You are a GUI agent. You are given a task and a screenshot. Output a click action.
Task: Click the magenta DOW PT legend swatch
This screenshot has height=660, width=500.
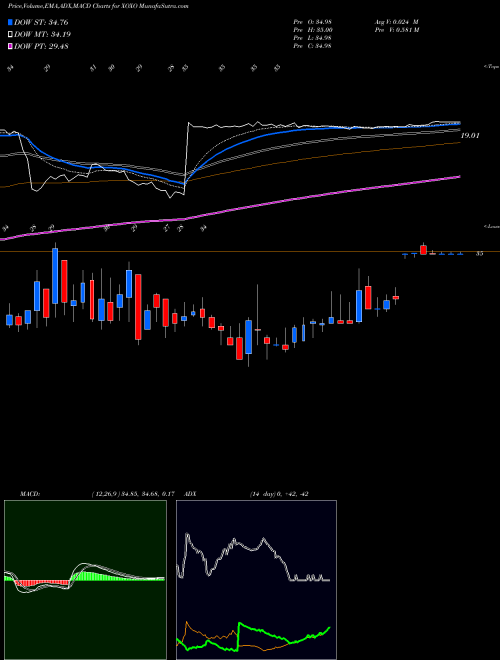click(11, 46)
